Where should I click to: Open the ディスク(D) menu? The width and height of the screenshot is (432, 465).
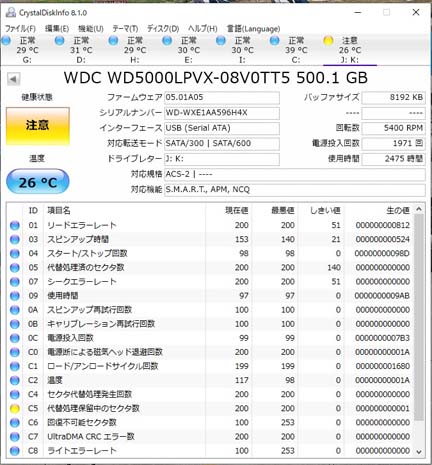[163, 29]
